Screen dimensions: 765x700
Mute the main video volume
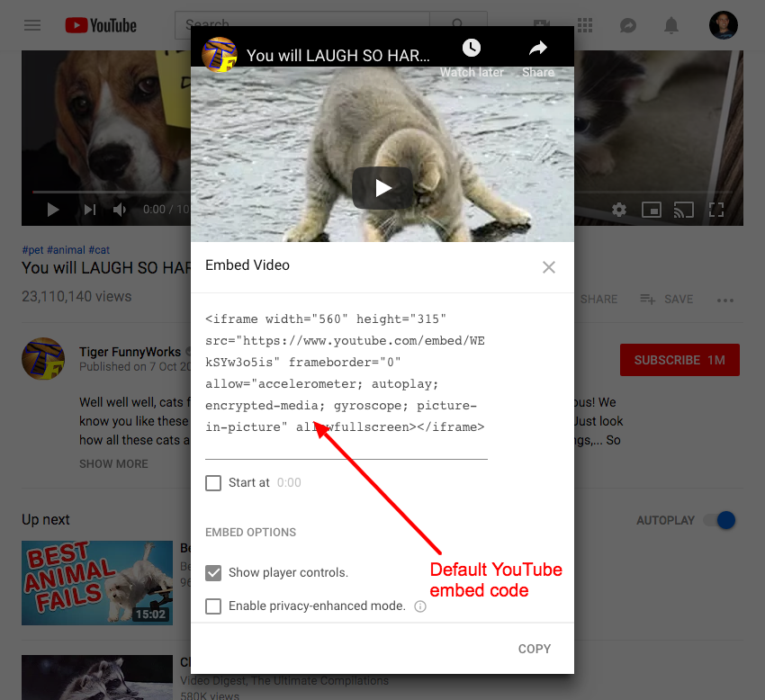tap(120, 210)
